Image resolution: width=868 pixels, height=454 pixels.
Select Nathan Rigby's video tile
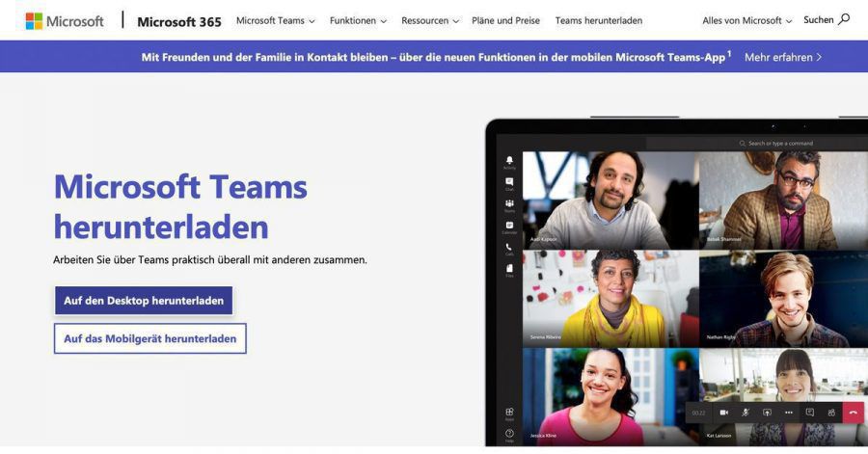click(783, 299)
